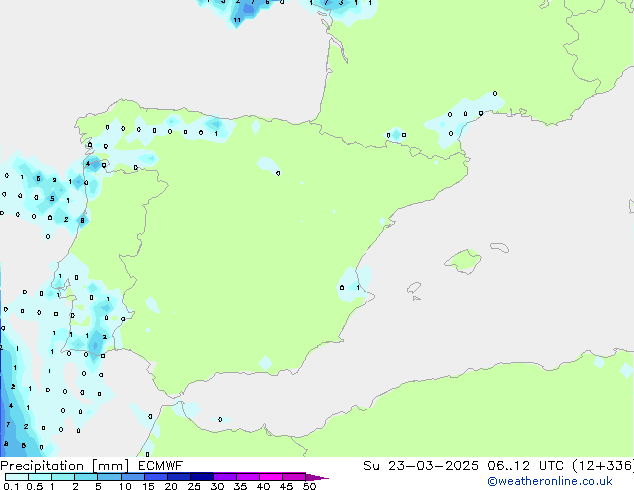Pick the 2 mm light cyan legend swatch
The height and width of the screenshot is (490, 634).
[x=88, y=477]
